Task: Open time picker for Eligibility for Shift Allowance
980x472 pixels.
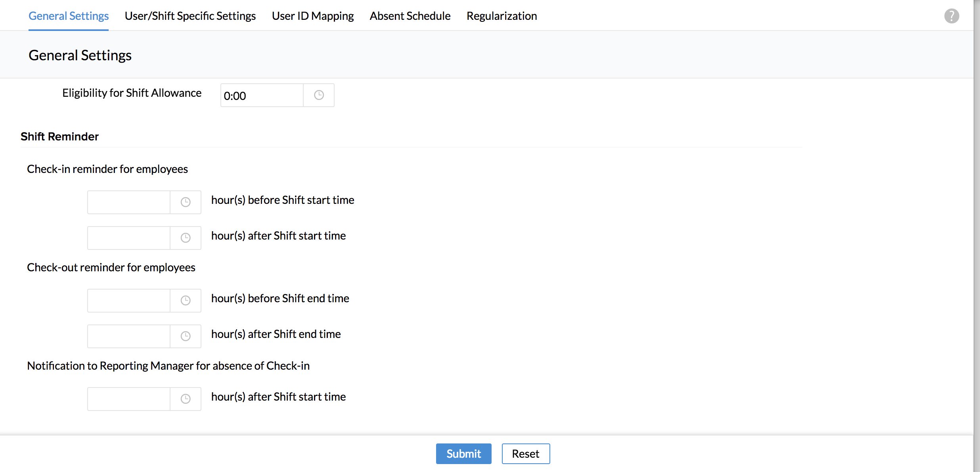Action: point(319,95)
